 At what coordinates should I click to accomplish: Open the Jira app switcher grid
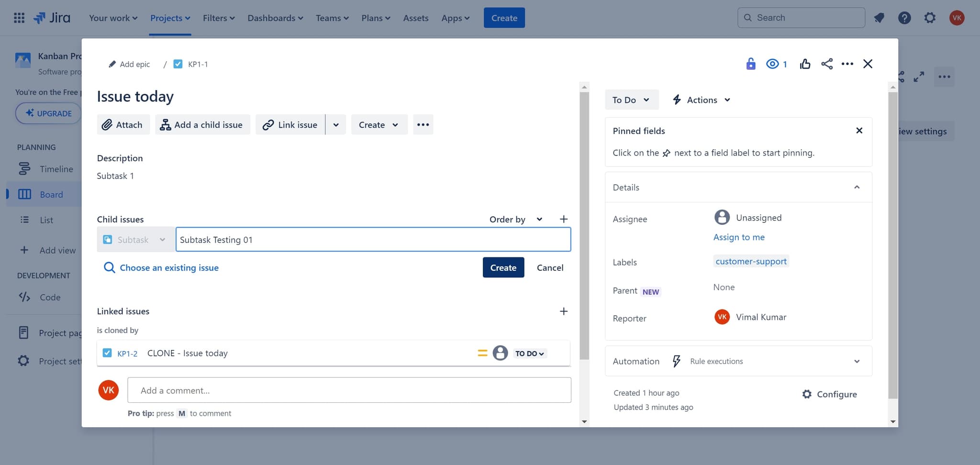point(19,18)
